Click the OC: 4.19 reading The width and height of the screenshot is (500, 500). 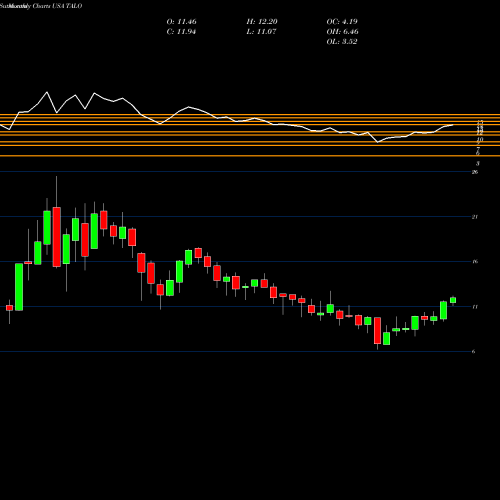[x=342, y=22]
